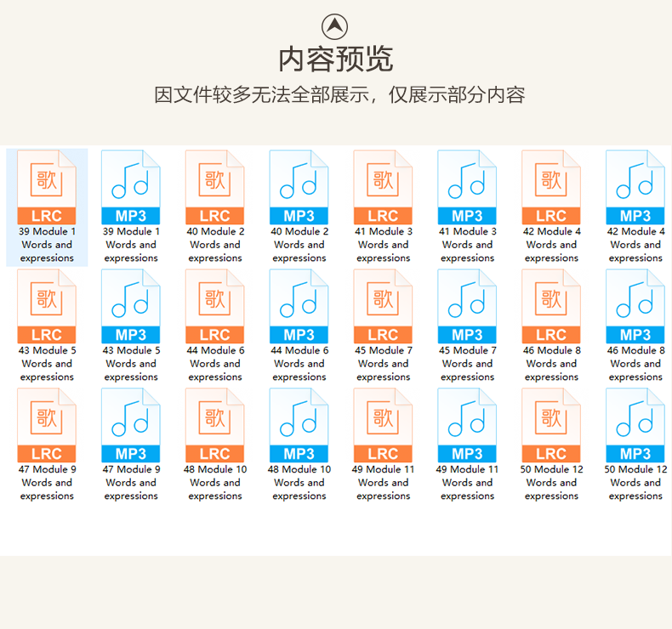
Task: Click the circled up-arrow icon above the heading
Action: coord(334,26)
